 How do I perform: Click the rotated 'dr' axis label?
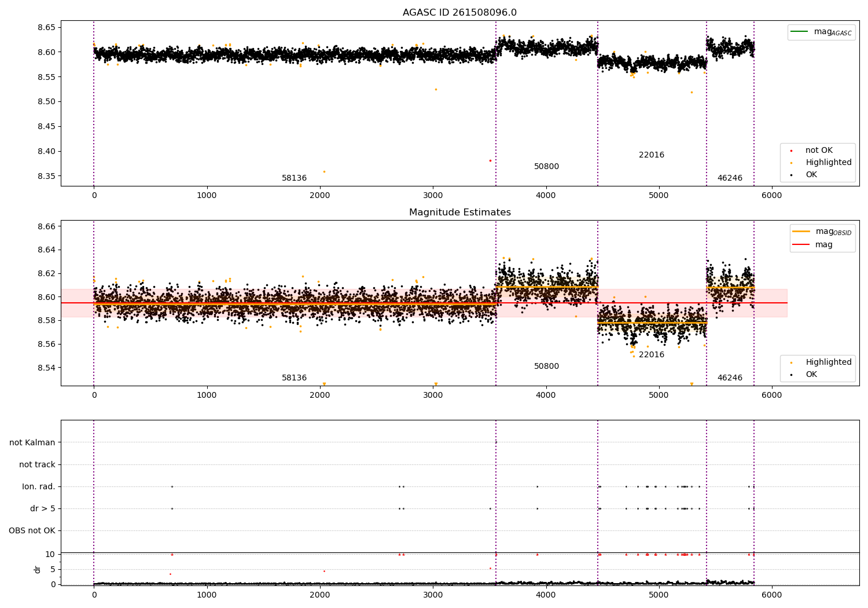38,569
